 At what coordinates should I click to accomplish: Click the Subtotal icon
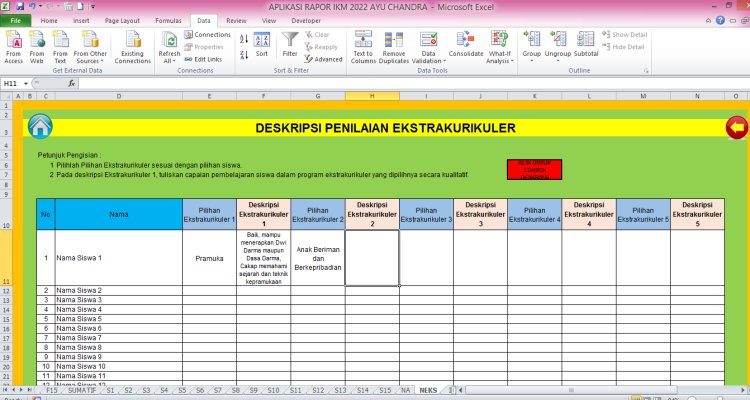coord(586,42)
